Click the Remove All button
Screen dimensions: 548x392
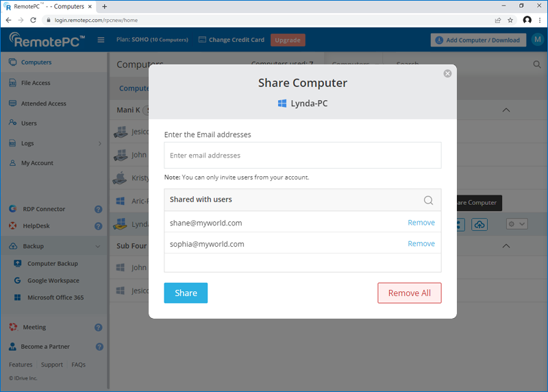coord(409,293)
